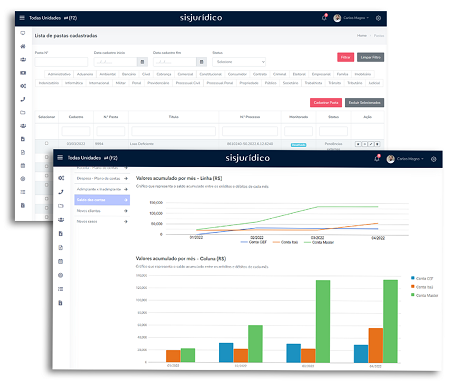Click phone icon in back window sidebar
The image size is (450, 384).
click(23, 99)
